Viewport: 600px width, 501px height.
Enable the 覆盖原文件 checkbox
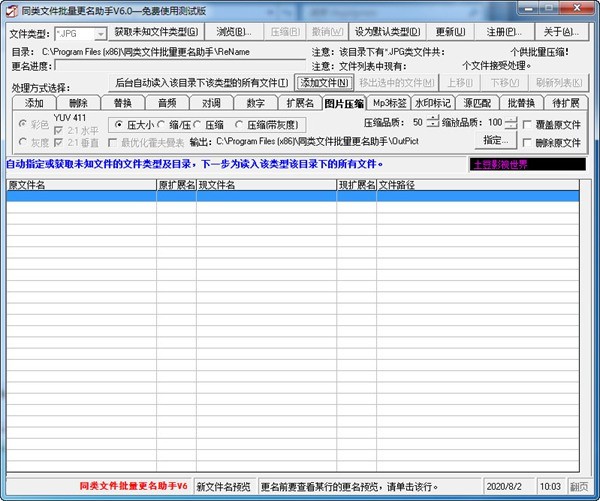(527, 124)
